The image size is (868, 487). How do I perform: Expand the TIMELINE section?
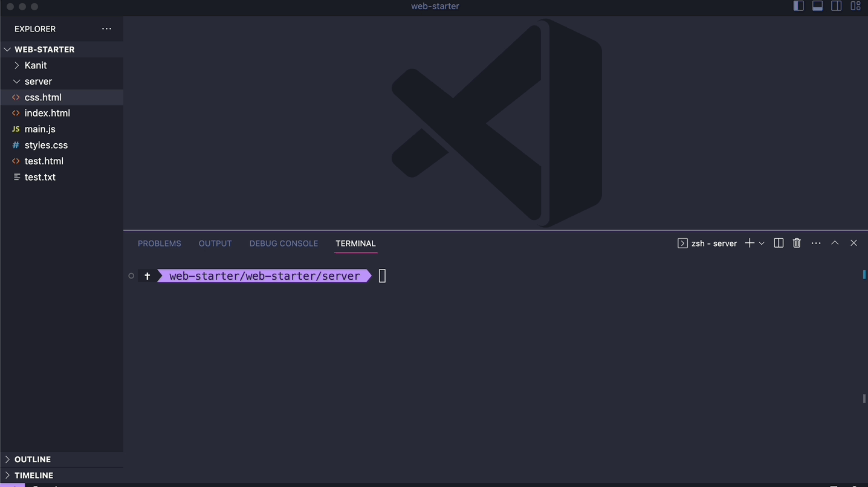click(x=62, y=476)
